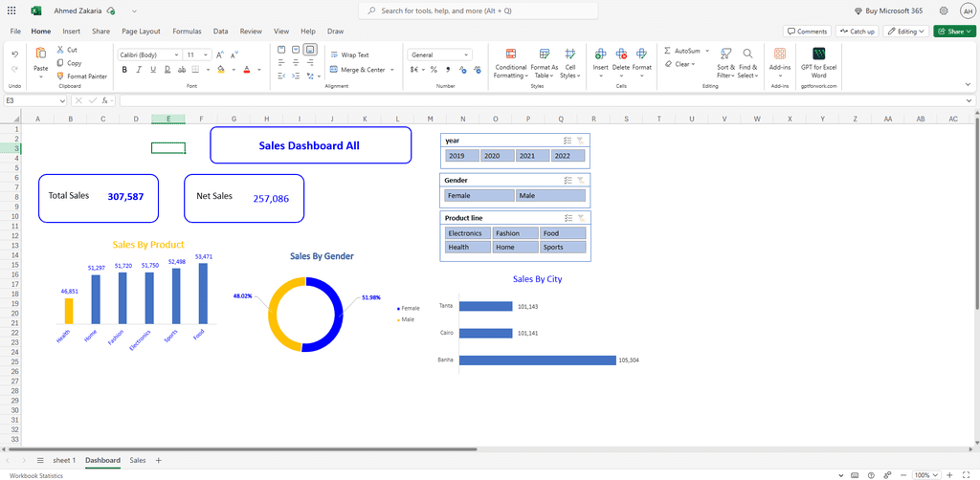This screenshot has height=480, width=980.
Task: Expand the font name dropdown Calibri (Body)
Action: [177, 55]
